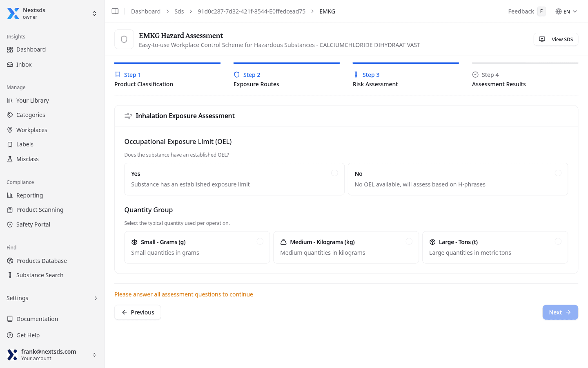Click the Step 1 beaker icon
This screenshot has height=368, width=588.
[118, 74]
